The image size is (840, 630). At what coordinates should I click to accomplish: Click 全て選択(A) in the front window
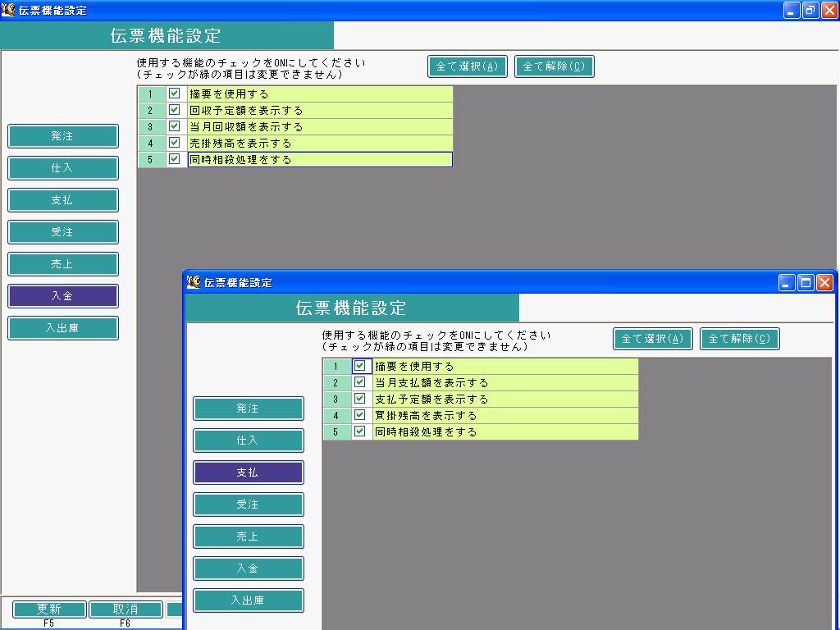(652, 339)
